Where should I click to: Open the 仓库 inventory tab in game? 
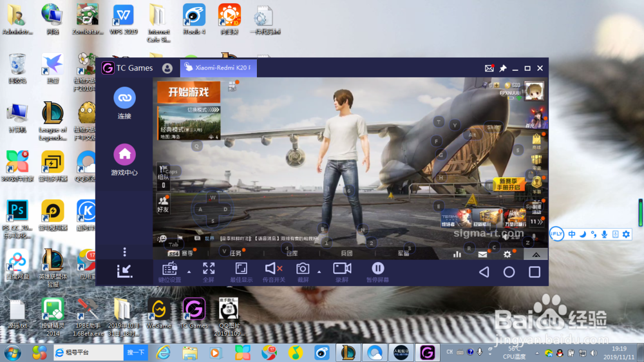coord(292,253)
